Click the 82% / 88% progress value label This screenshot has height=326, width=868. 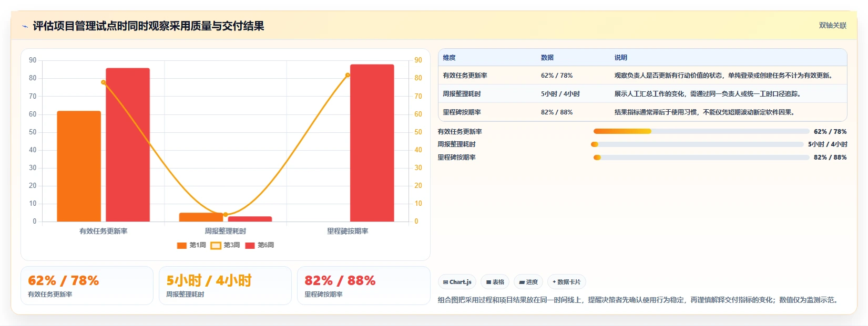830,157
